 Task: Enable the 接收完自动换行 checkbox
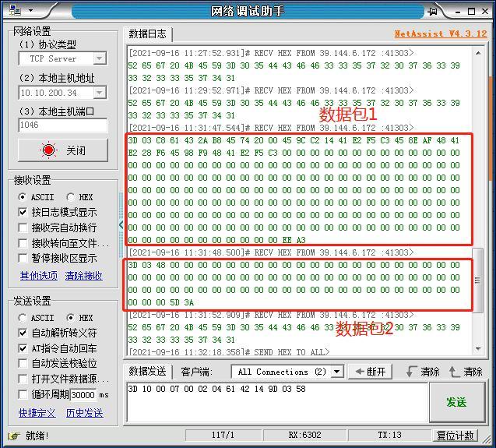click(x=23, y=228)
